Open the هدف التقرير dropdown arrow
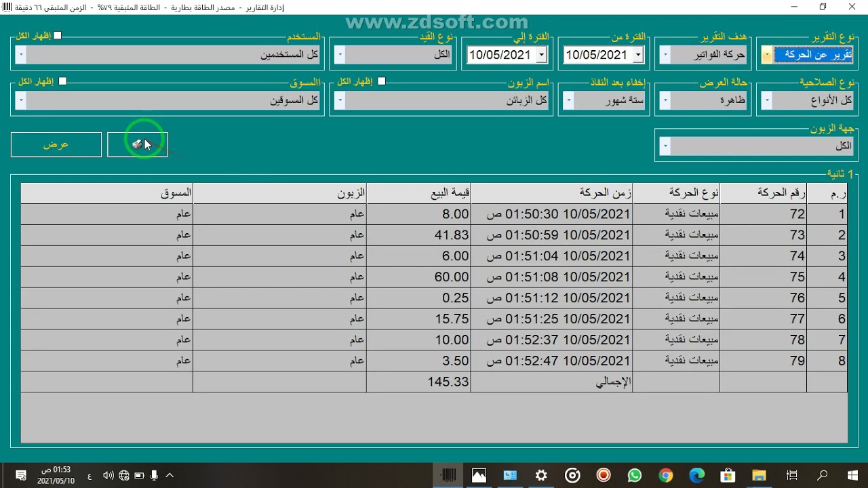 coord(665,55)
